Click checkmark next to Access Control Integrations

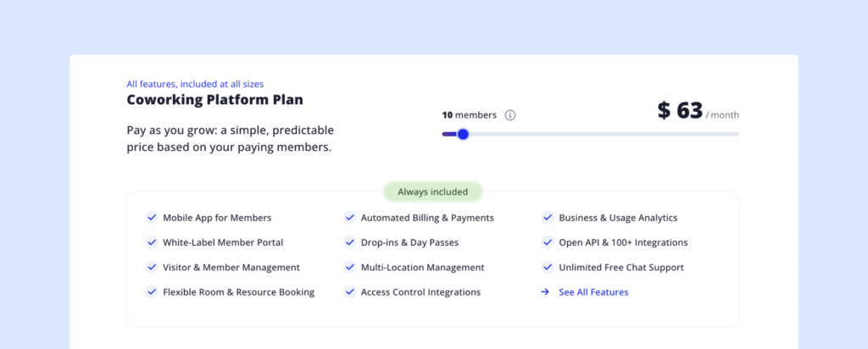[349, 292]
